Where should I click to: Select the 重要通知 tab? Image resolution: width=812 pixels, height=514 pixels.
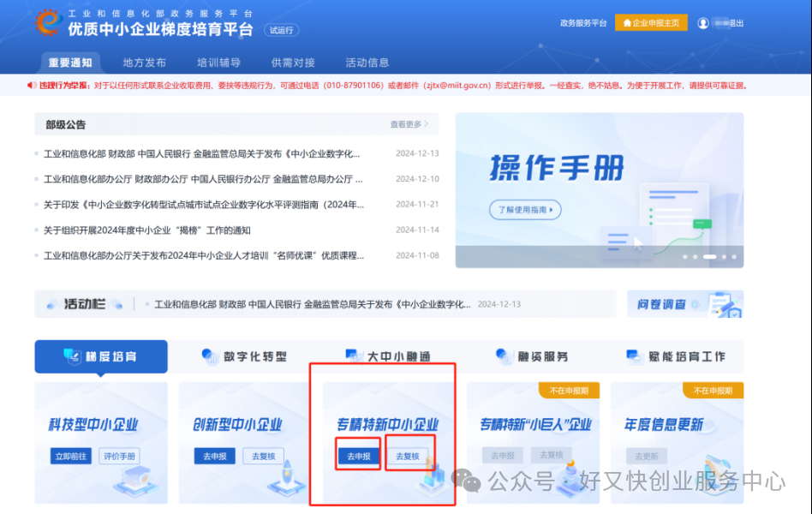coord(70,63)
